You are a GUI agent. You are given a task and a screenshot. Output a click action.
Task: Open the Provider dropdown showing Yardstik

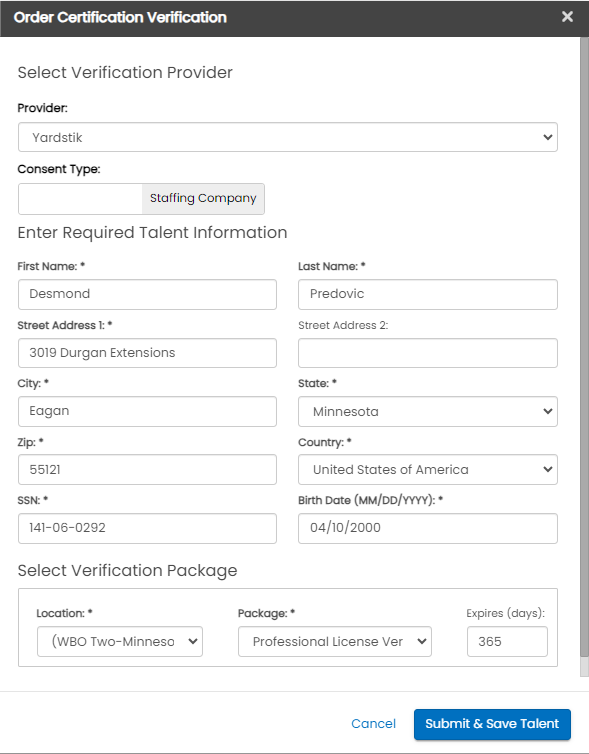[288, 137]
